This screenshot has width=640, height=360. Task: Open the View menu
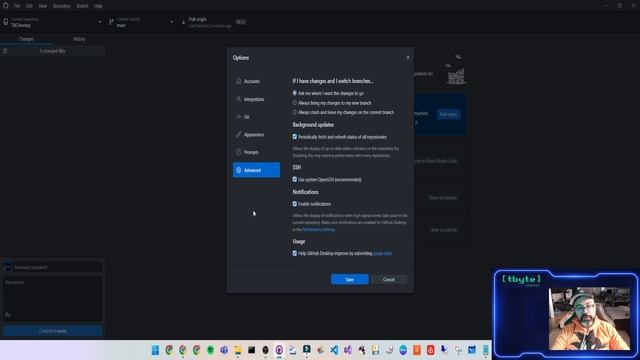click(x=42, y=6)
